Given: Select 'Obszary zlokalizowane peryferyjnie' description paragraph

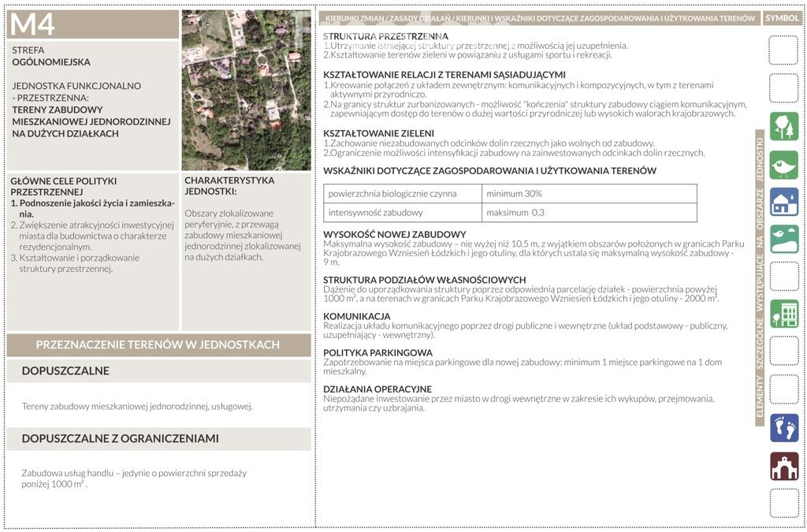Looking at the screenshot, I should [x=243, y=235].
